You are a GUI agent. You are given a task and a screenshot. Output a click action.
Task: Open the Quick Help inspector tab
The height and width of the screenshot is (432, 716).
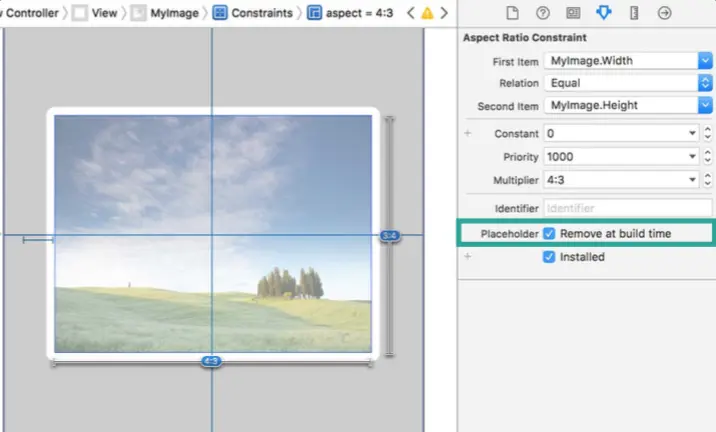coord(542,13)
